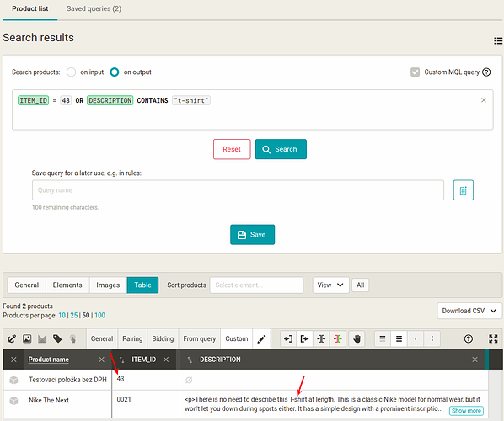
Task: Open the Download CSV dropdown
Action: [x=469, y=311]
